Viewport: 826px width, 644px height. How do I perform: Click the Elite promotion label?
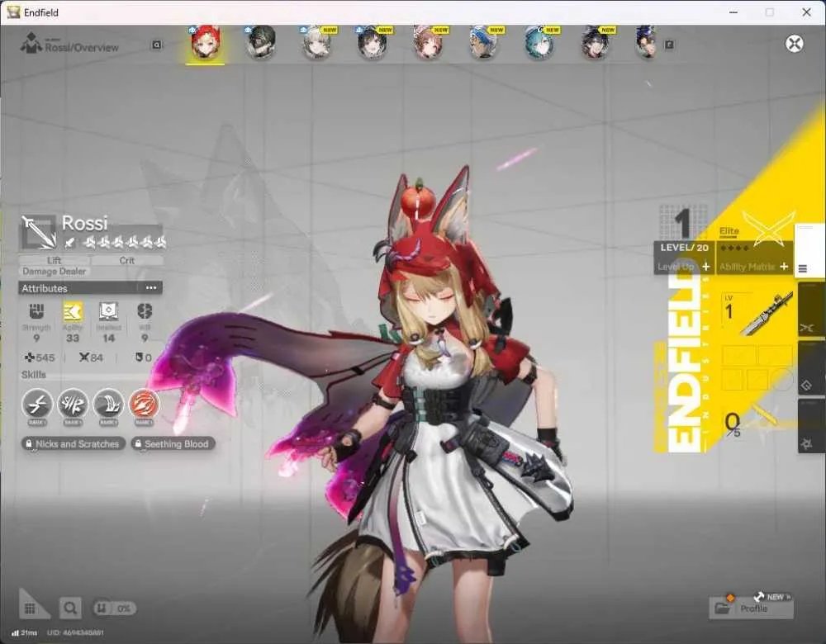tap(729, 230)
